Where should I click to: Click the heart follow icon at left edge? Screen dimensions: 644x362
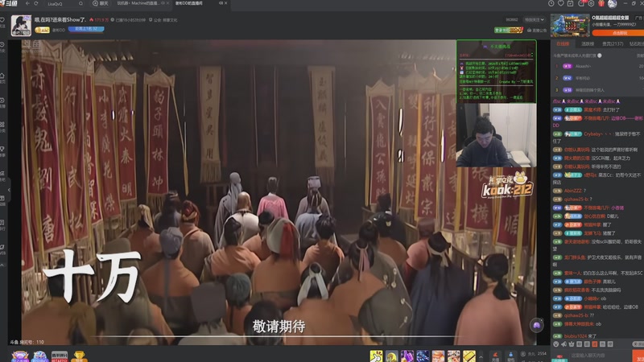2,19
